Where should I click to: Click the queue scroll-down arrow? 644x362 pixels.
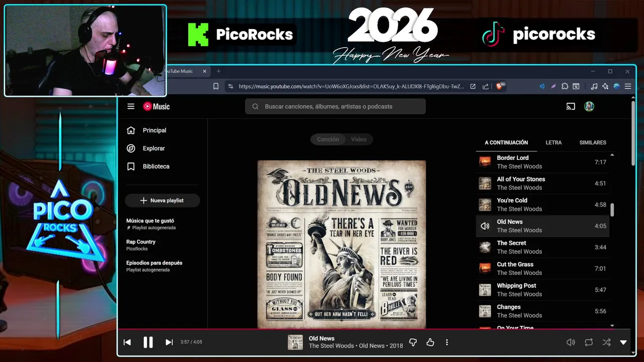[x=612, y=326]
